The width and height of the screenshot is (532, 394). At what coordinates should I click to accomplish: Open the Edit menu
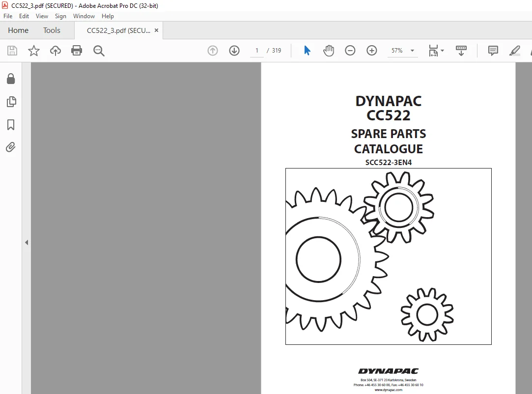click(x=24, y=16)
